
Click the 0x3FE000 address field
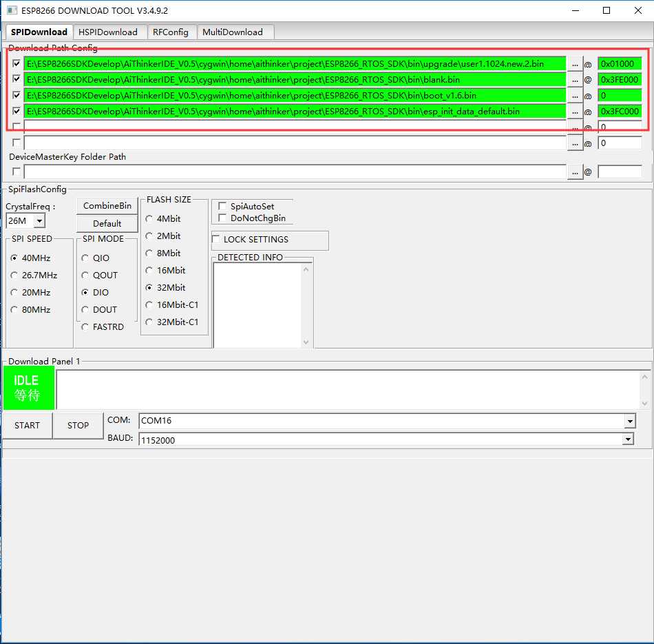tap(620, 80)
